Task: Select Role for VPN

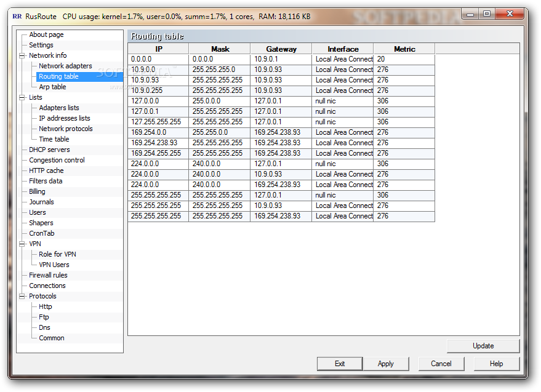Action: [57, 254]
